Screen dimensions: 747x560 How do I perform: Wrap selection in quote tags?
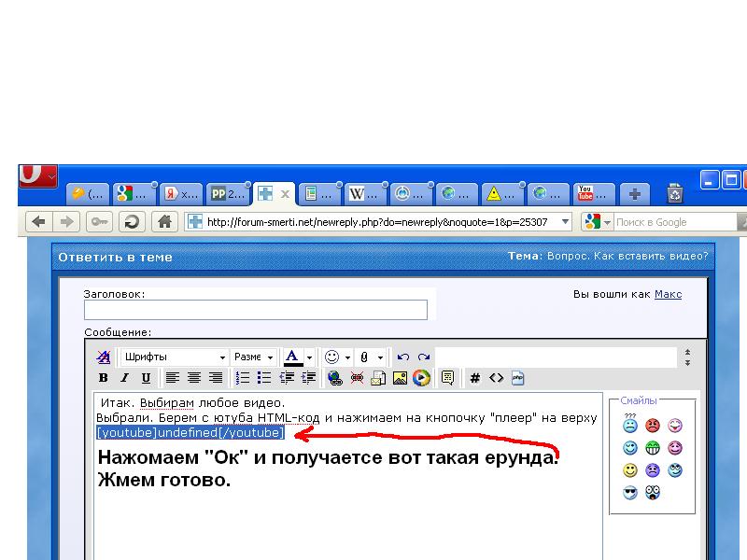447,378
